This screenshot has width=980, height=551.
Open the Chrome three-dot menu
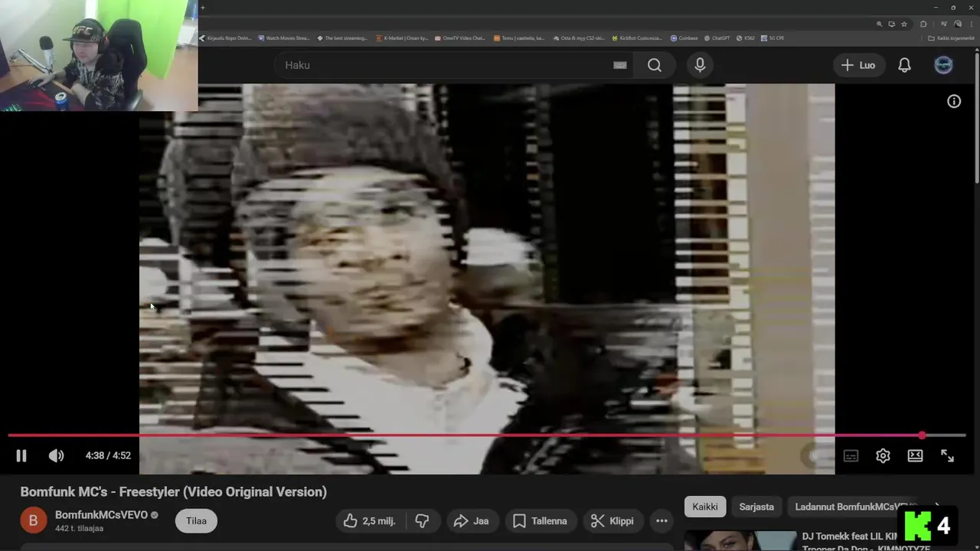(971, 24)
